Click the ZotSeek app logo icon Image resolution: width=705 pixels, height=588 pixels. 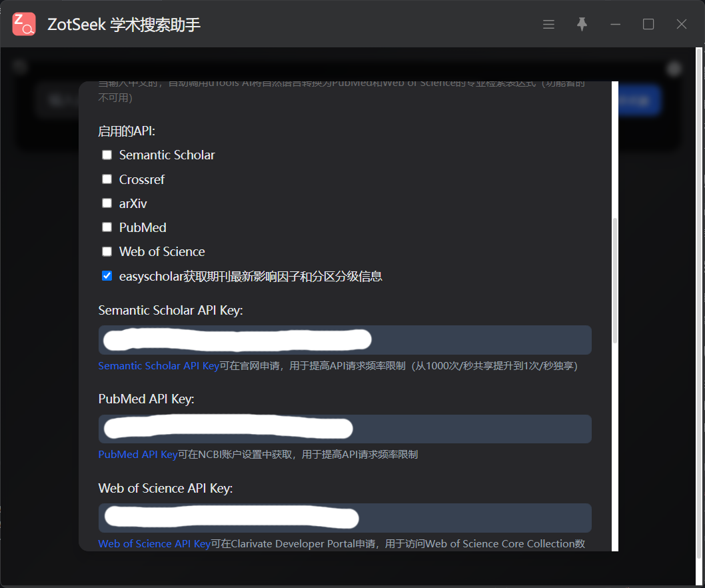coord(24,24)
